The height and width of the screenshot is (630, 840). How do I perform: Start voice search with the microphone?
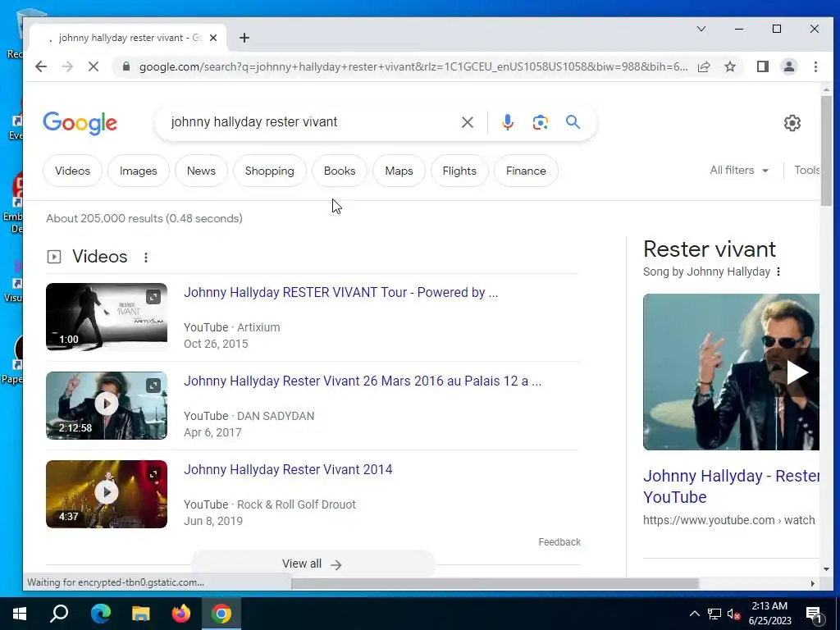click(x=507, y=122)
